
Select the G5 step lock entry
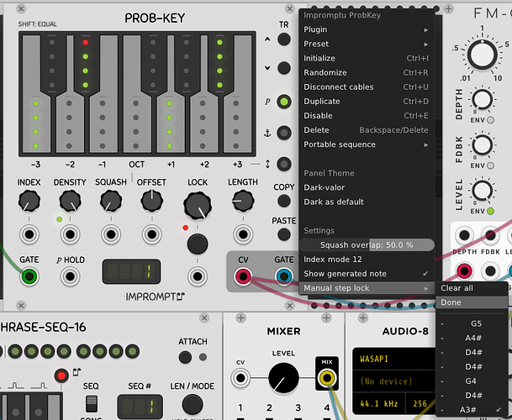pos(472,323)
